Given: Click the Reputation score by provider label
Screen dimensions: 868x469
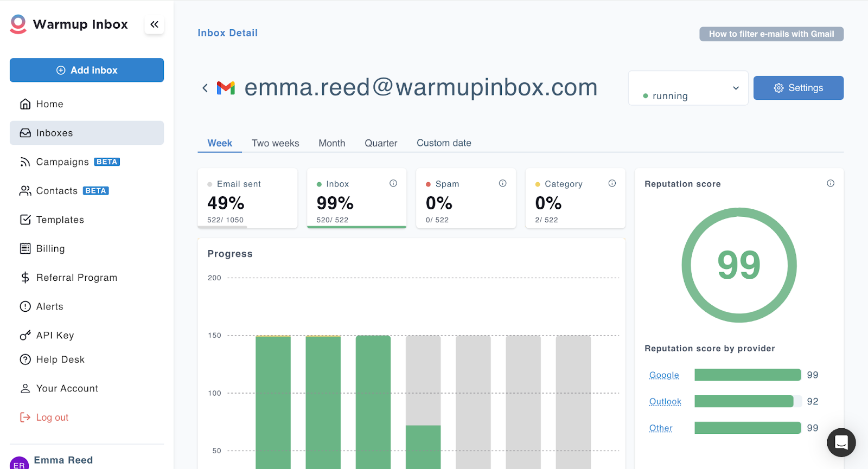Looking at the screenshot, I should coord(710,349).
